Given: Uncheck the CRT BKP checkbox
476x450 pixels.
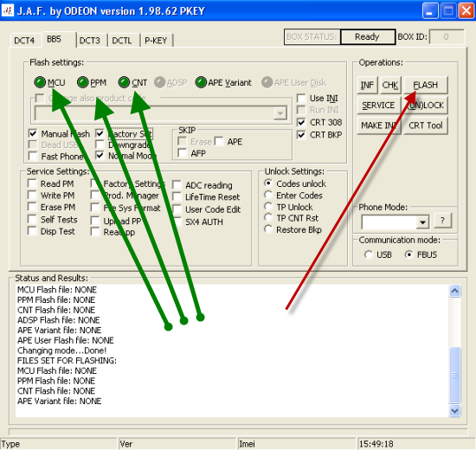Looking at the screenshot, I should coord(301,134).
